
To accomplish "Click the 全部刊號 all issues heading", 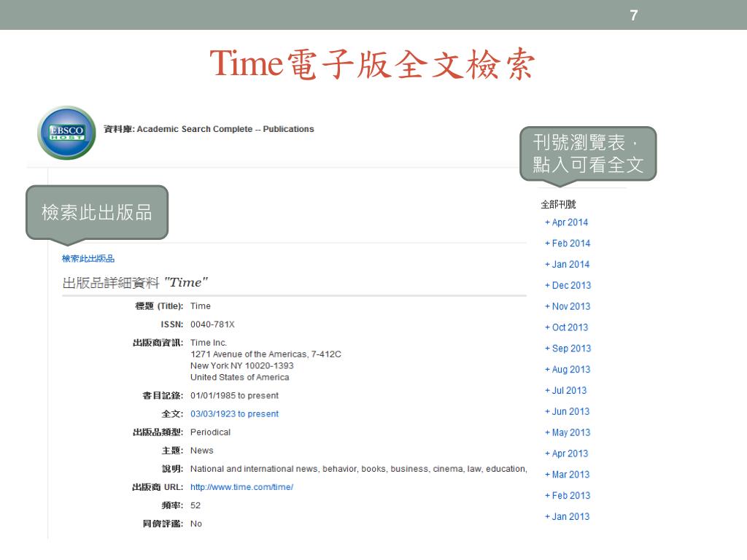I will point(558,204).
